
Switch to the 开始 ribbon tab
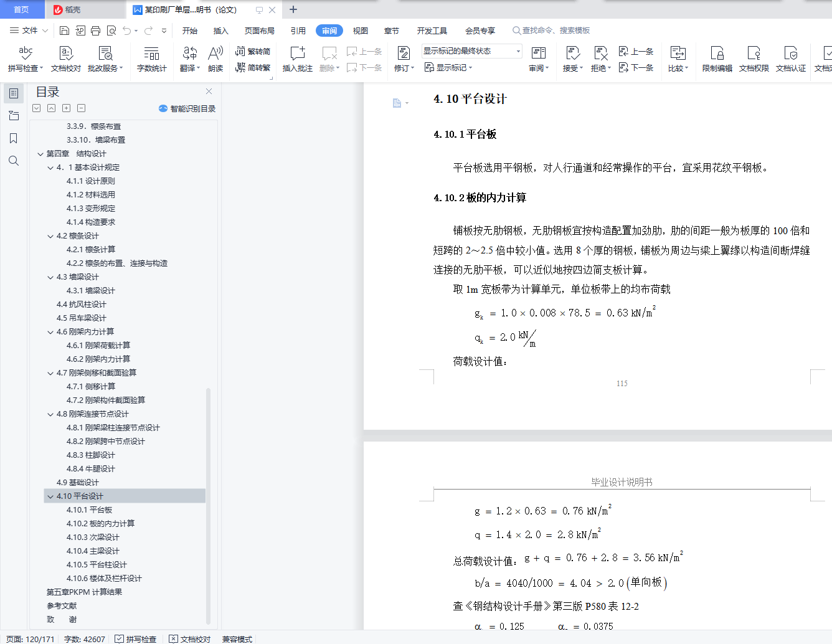tap(190, 31)
